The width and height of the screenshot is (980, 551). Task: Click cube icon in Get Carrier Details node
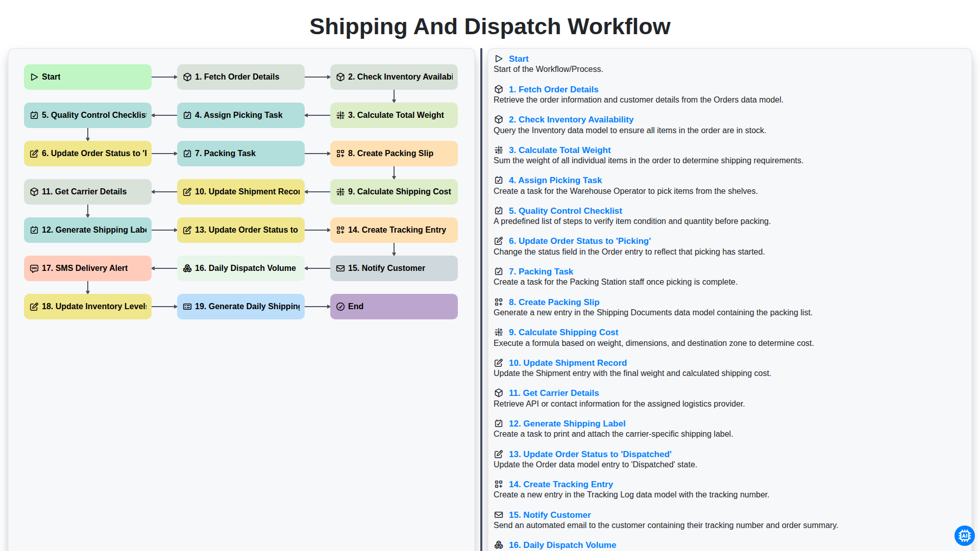tap(34, 192)
